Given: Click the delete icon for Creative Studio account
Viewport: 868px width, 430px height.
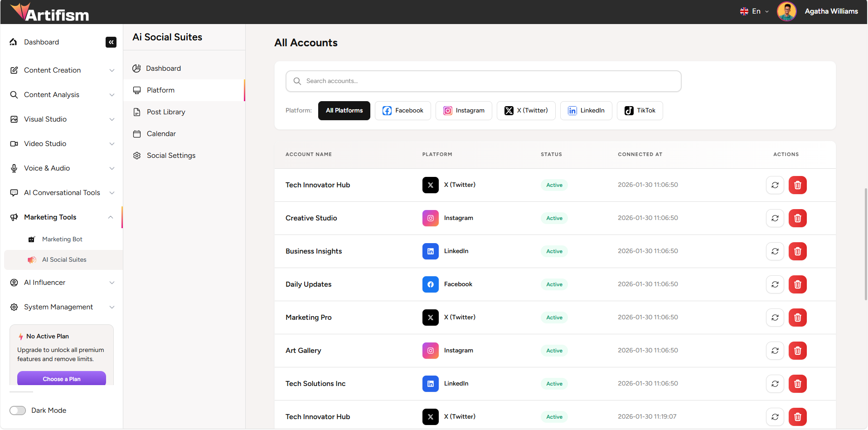Looking at the screenshot, I should pos(797,218).
